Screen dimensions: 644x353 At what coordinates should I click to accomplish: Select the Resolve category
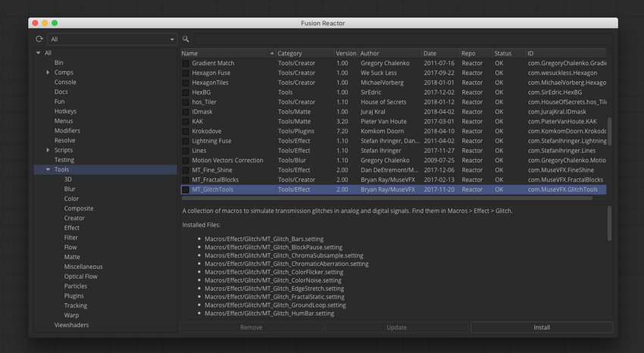tap(65, 140)
